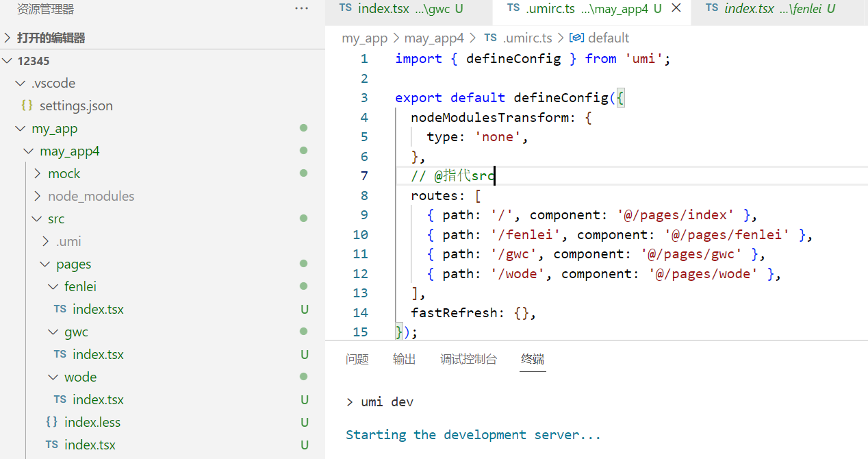The width and height of the screenshot is (868, 459).
Task: Expand the .umi folder
Action: pyautogui.click(x=45, y=241)
